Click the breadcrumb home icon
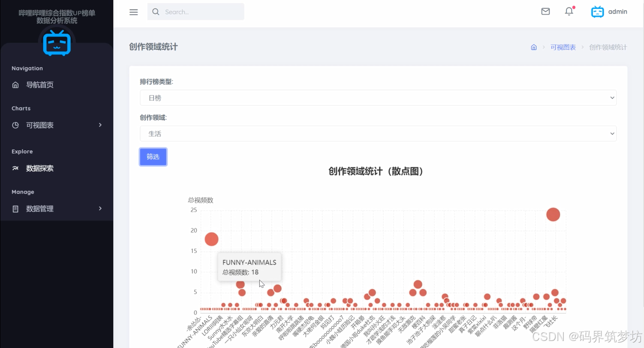Screen dimensions: 644x348 pyautogui.click(x=534, y=47)
